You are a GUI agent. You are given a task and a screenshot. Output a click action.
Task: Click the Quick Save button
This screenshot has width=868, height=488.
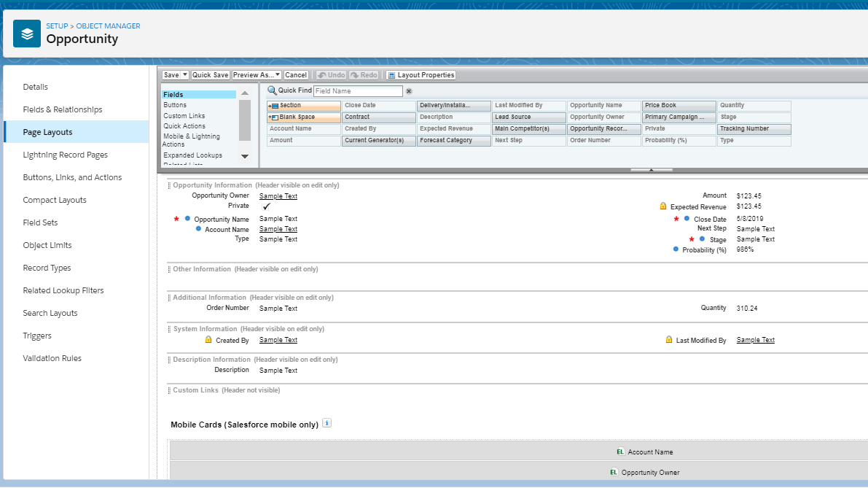coord(211,75)
